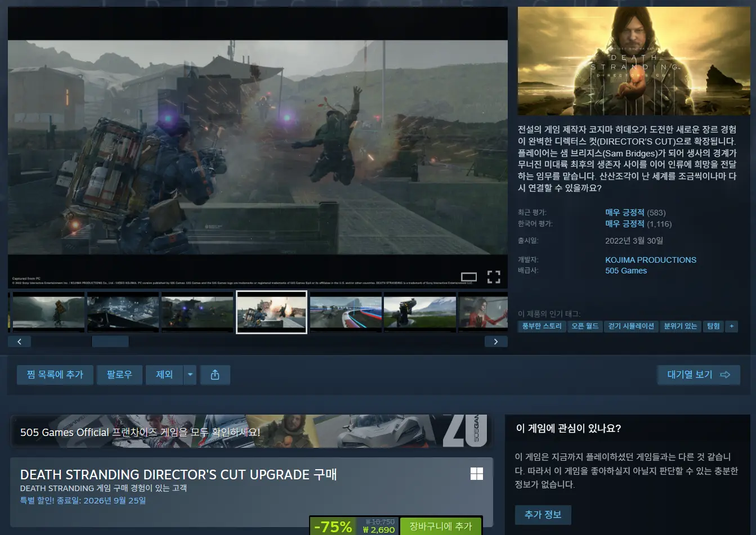
Task: Click the thumbnail strip scrollbar handle
Action: (x=110, y=341)
